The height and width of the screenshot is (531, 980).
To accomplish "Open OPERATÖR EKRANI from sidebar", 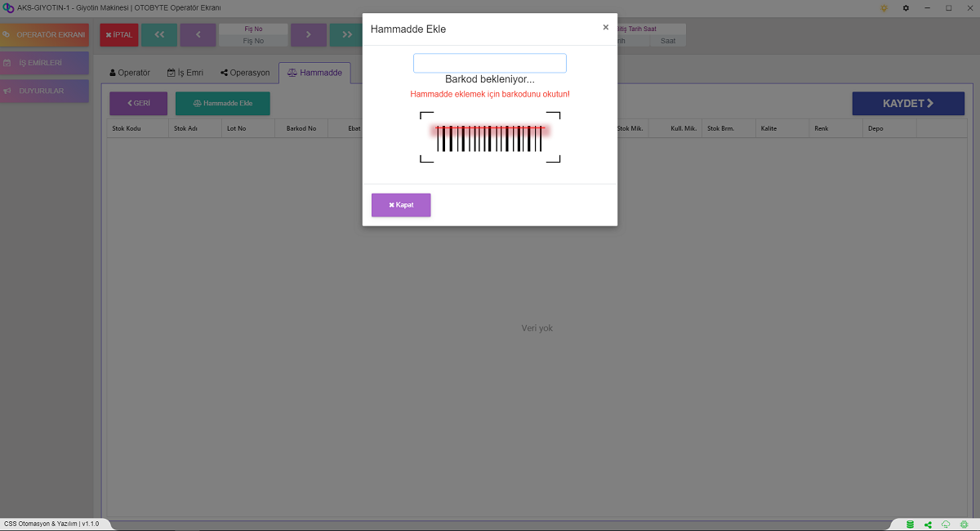I will click(x=45, y=35).
